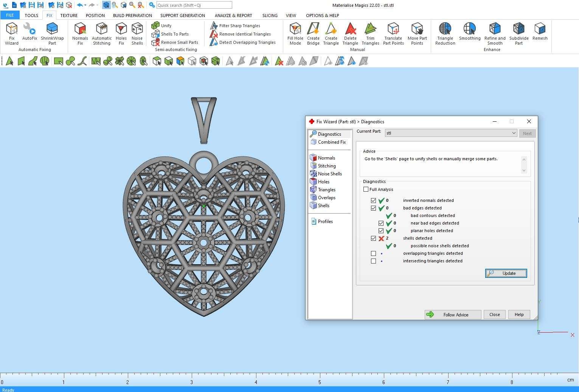The height and width of the screenshot is (392, 579).
Task: Open the Fix Wizard tool
Action: tap(11, 33)
